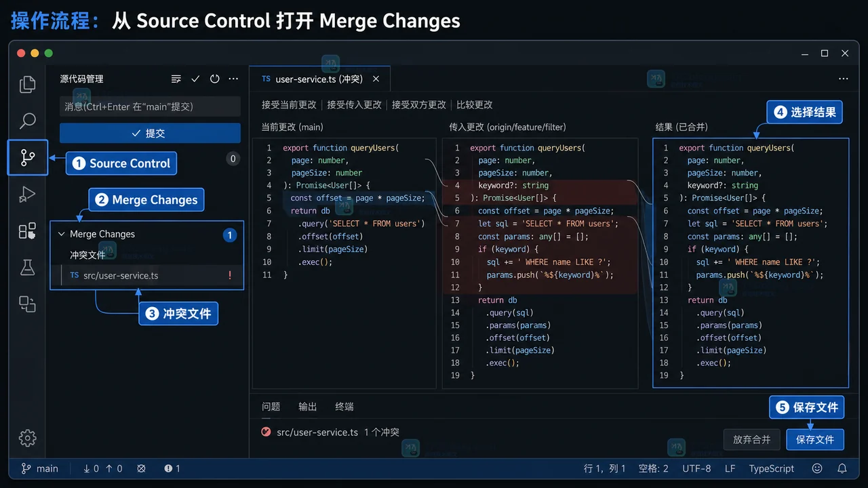Open the 终端 panel tab

click(x=344, y=407)
